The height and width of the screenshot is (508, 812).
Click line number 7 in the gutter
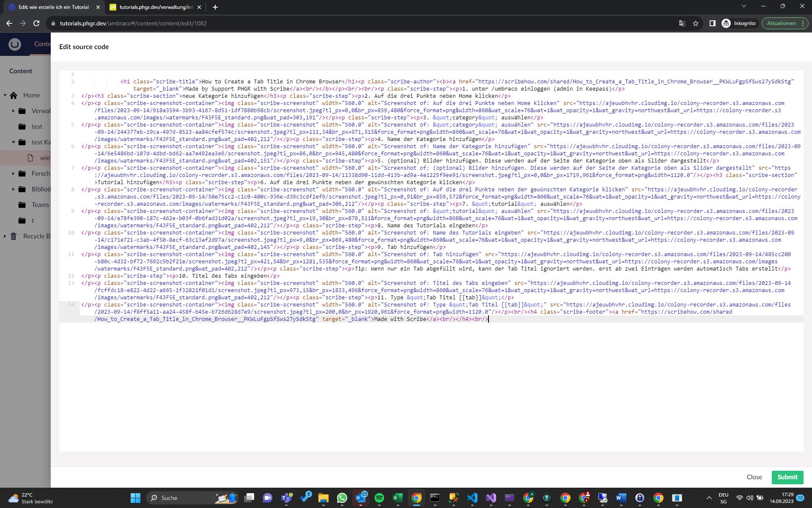click(x=72, y=168)
